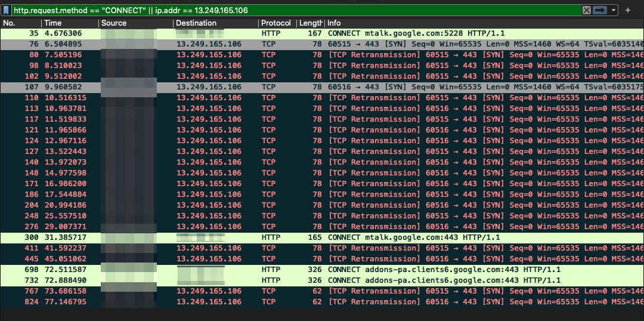This screenshot has height=321, width=644.
Task: Select packet 698 CONNECT addons-pa.clients6.google.com
Action: pyautogui.click(x=322, y=269)
